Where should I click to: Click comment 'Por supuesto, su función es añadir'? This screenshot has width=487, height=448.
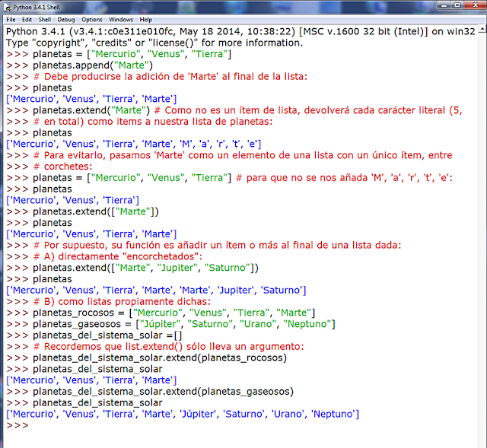[204, 245]
